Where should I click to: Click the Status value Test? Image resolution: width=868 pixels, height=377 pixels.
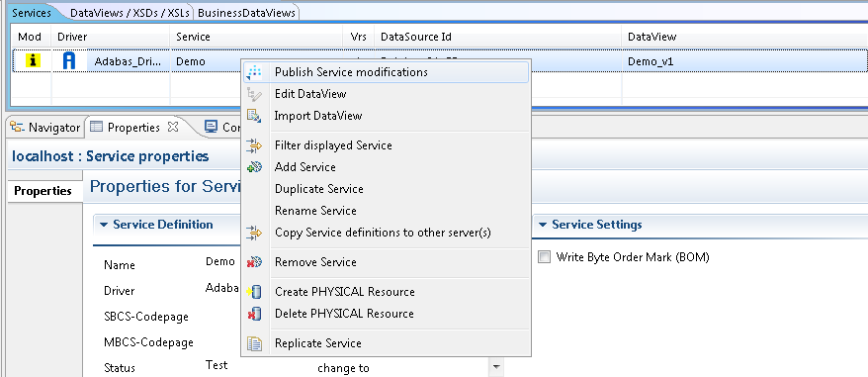[x=217, y=365]
